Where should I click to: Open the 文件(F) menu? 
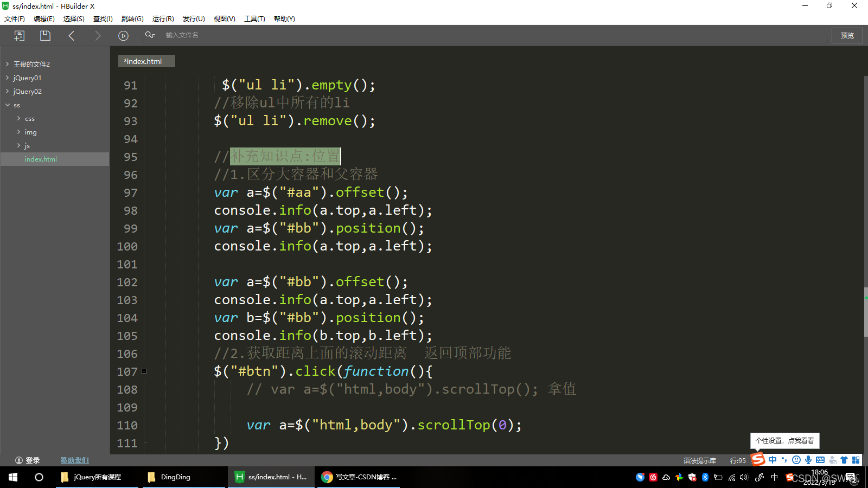(x=14, y=18)
